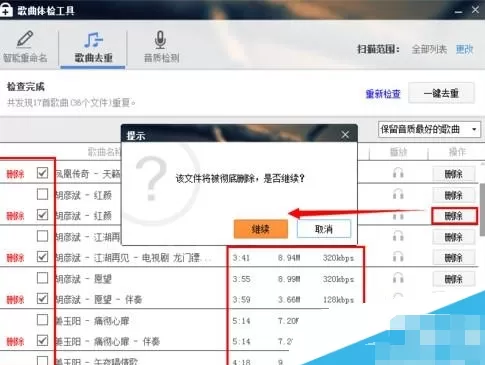
Task: Uncheck the 胡彦斌 - 愿望 - 伴奏 checkbox
Action: (42, 299)
